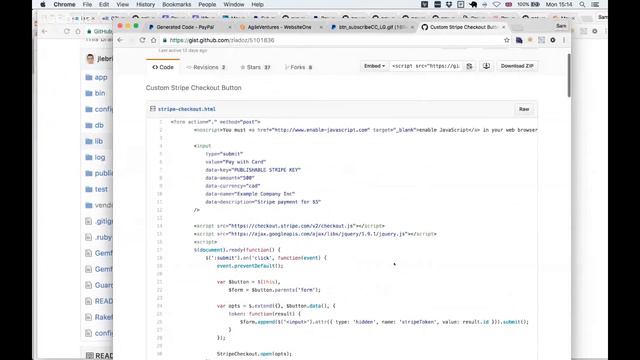
Task: Open the History menu
Action: 145,4
